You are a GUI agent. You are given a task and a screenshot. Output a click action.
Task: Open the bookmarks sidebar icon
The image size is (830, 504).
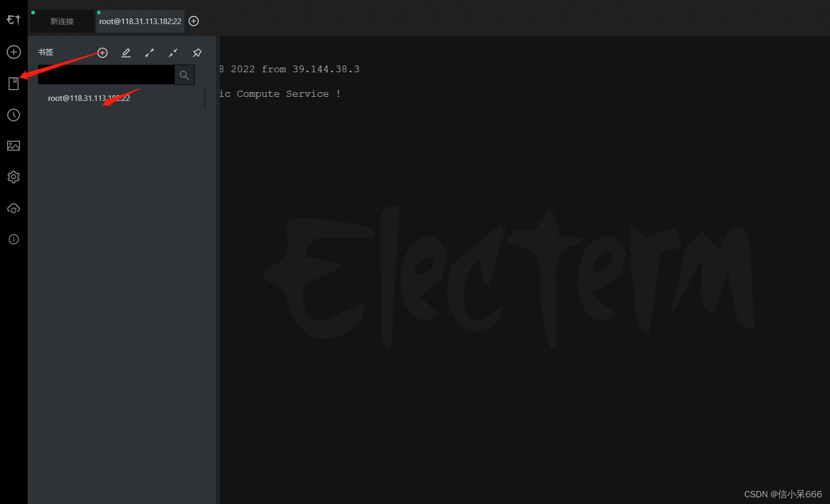tap(14, 83)
